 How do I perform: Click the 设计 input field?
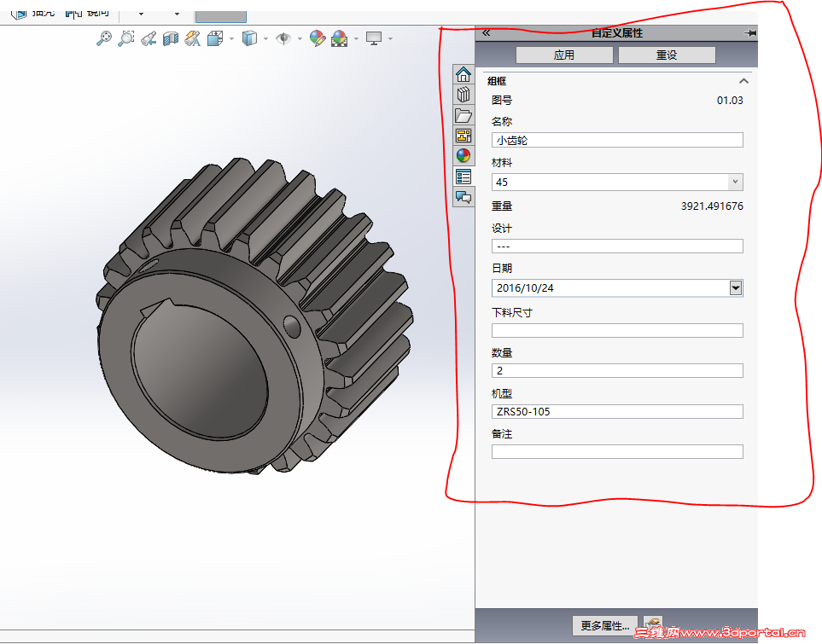coord(617,247)
